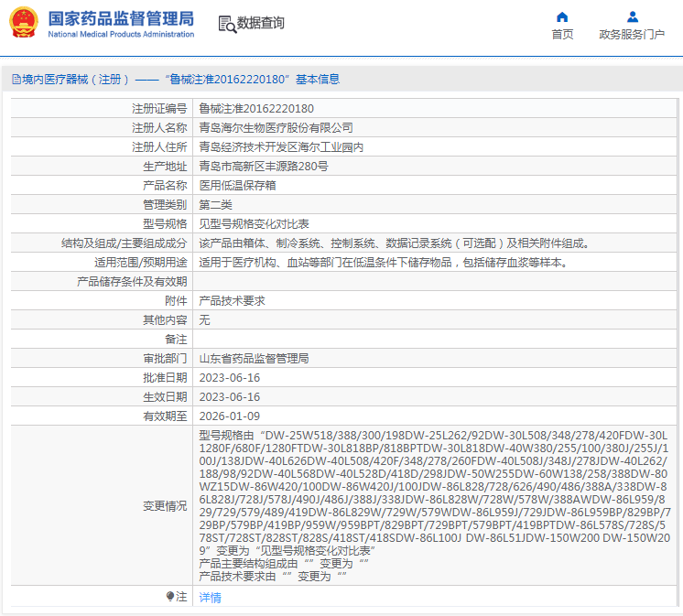Click the 审批部门 row label
This screenshot has height=616, width=683.
[x=165, y=358]
